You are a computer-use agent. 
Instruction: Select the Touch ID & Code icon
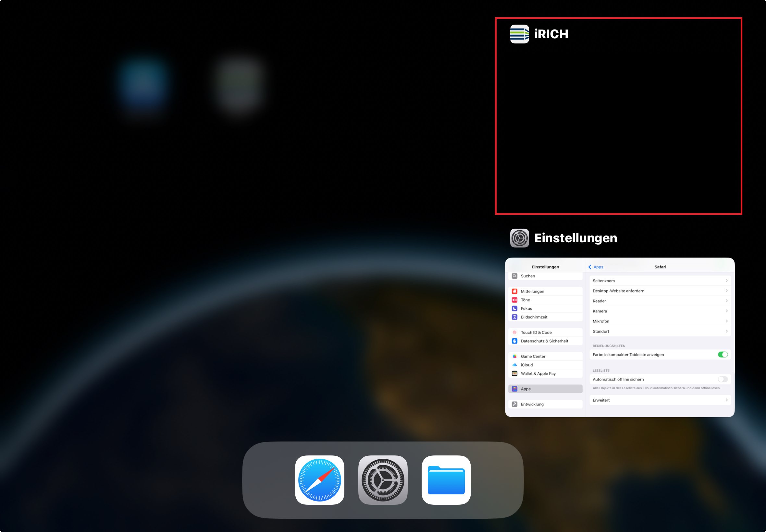[x=515, y=332]
